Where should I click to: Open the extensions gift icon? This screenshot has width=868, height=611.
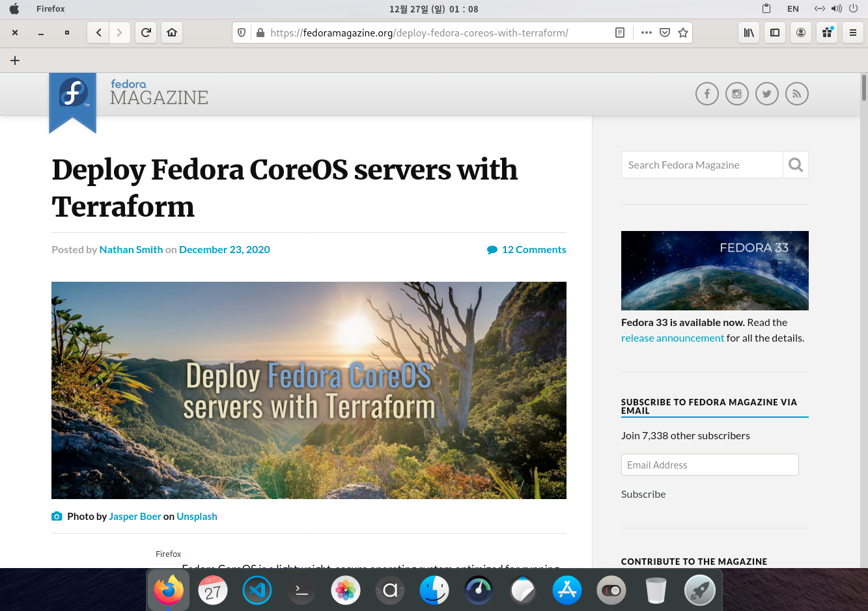(827, 33)
